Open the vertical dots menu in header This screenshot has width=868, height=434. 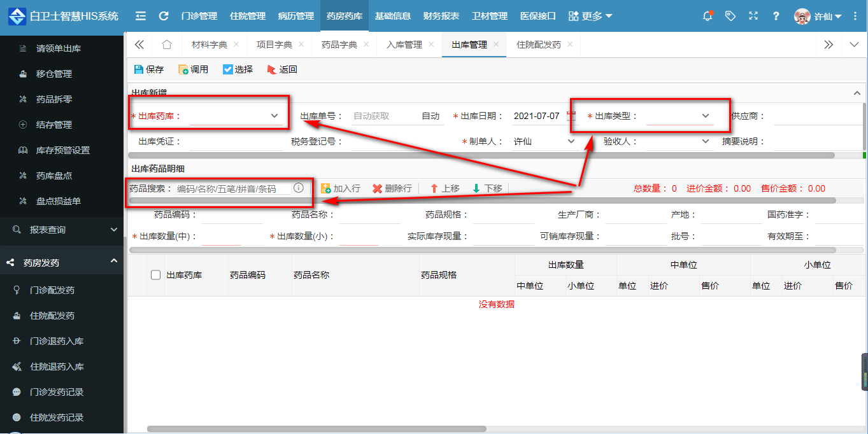856,16
